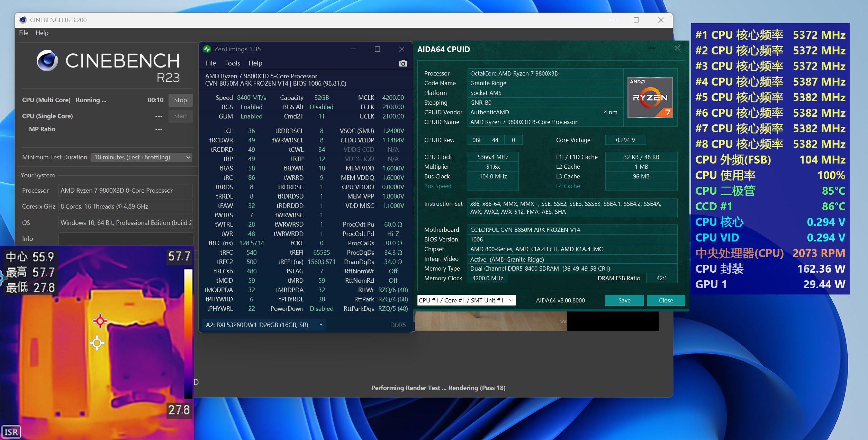Close AIDA64 CPUID with its Close button

[666, 300]
